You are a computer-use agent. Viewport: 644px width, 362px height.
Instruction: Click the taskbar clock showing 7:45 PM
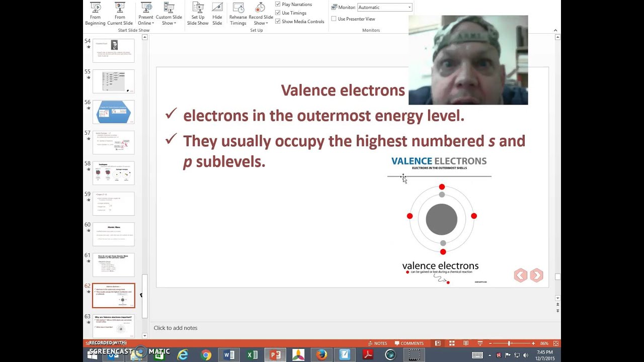tap(545, 355)
